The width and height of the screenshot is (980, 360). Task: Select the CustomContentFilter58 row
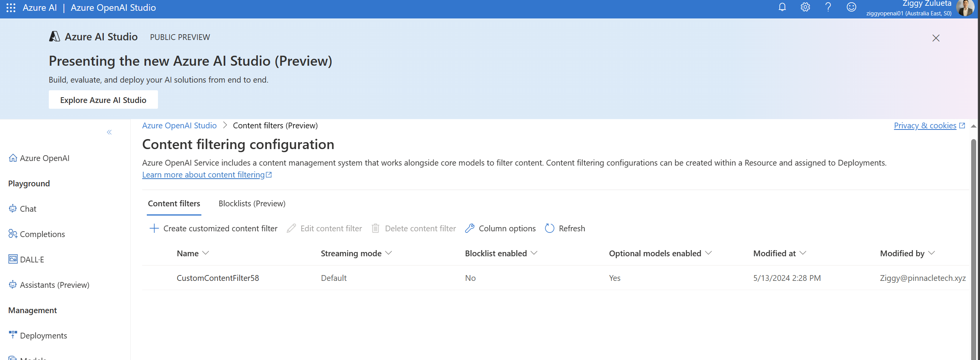click(556, 278)
